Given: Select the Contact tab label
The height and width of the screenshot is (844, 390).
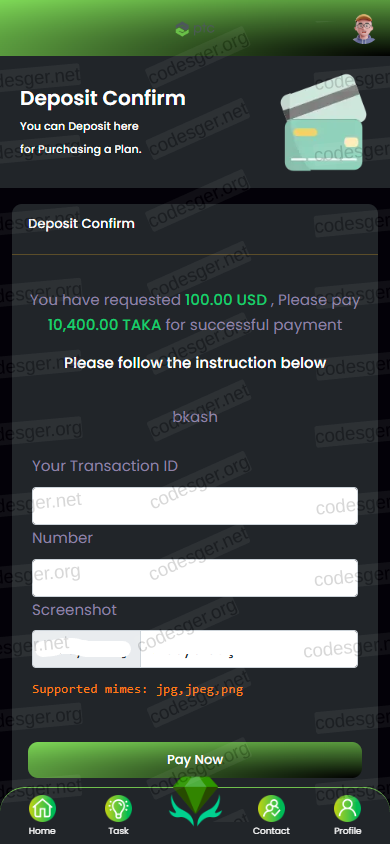Looking at the screenshot, I should click(x=271, y=831).
